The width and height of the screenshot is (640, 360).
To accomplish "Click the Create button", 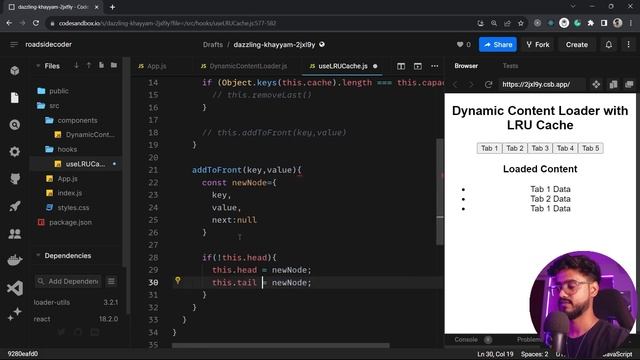I will 577,44.
